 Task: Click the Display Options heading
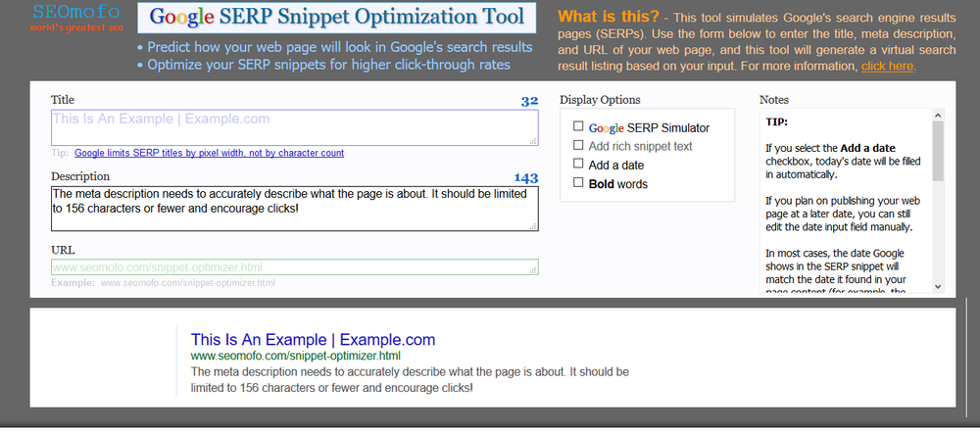coord(600,100)
